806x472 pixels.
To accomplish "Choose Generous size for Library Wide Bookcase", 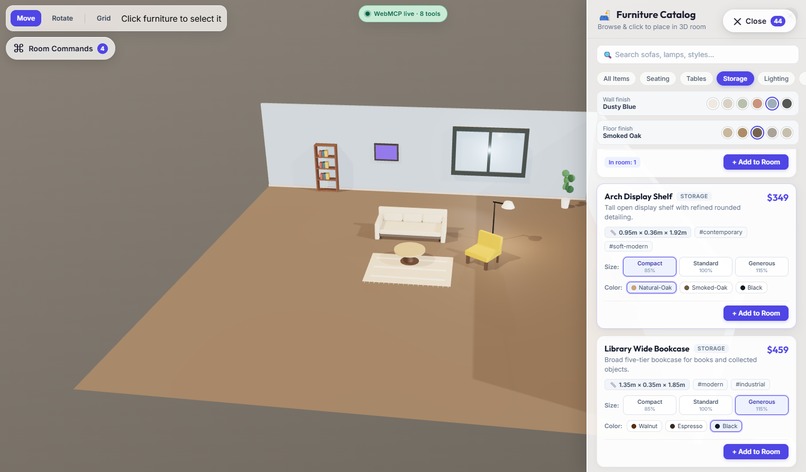I will click(x=761, y=405).
